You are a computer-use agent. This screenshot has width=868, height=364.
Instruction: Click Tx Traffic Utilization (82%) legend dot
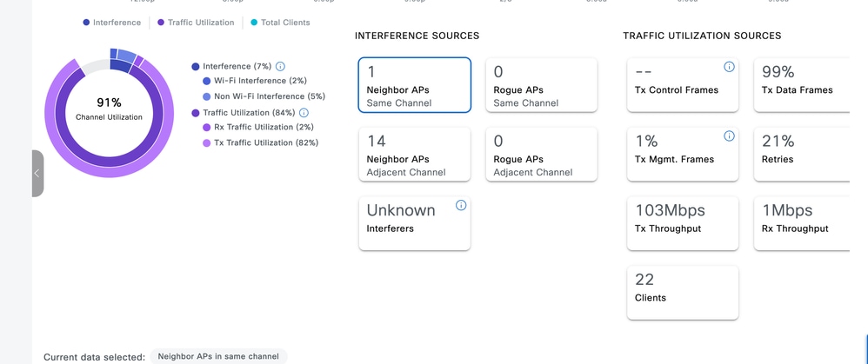pos(206,142)
